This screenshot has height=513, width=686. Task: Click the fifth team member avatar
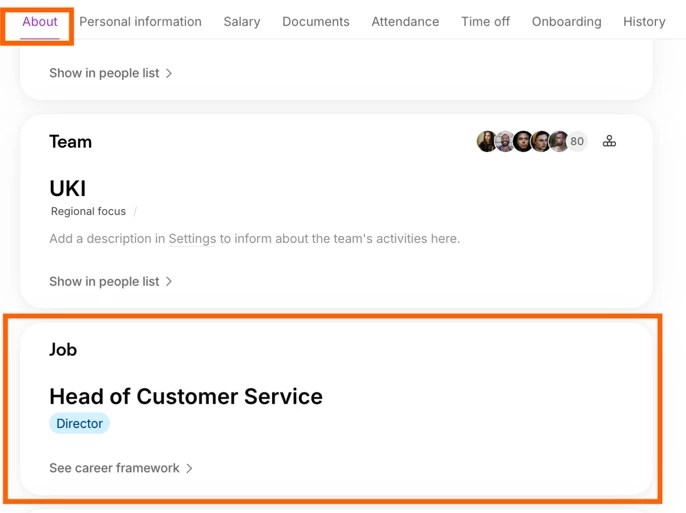[558, 142]
